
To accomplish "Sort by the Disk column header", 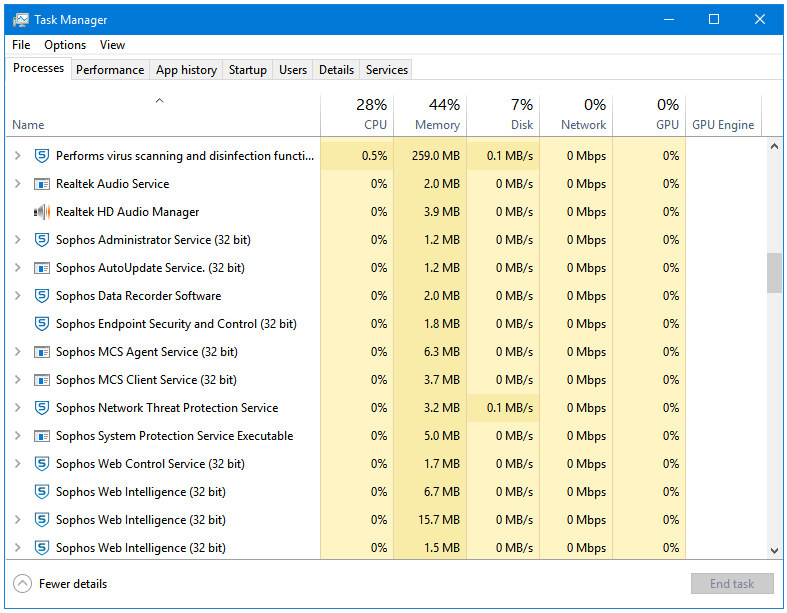I will (503, 115).
